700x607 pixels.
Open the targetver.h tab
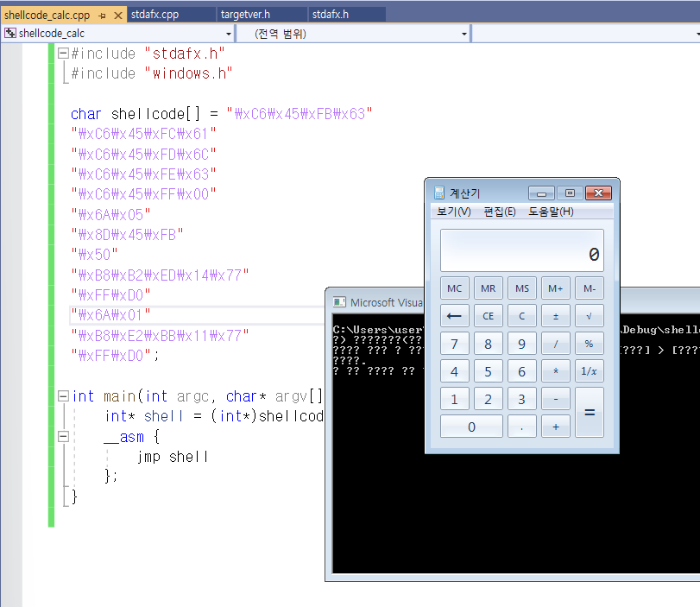coord(245,15)
